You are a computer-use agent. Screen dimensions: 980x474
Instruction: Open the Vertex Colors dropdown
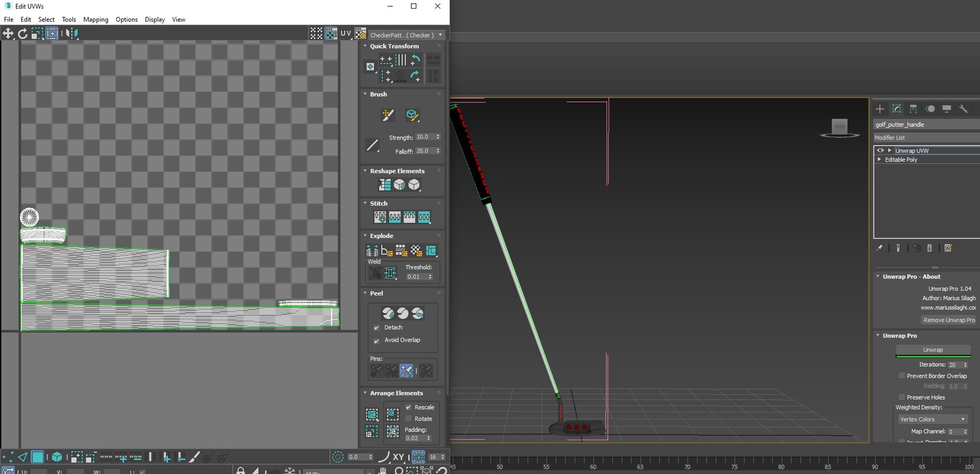click(x=933, y=419)
